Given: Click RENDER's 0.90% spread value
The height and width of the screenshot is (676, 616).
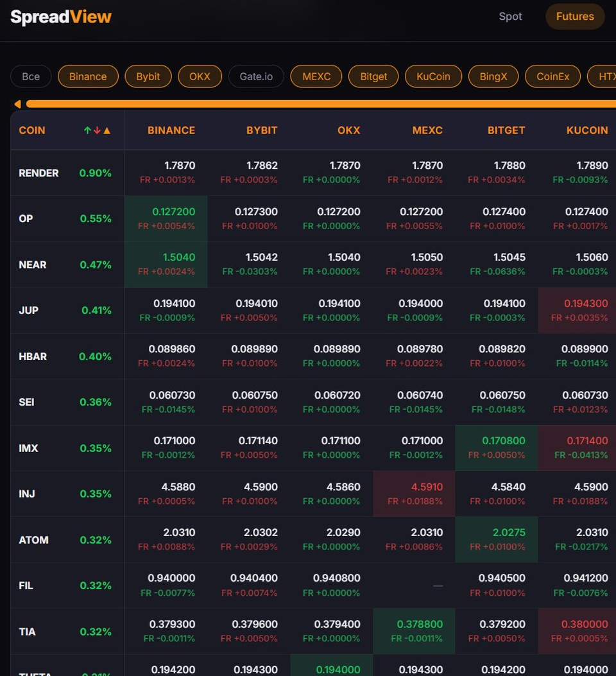Looking at the screenshot, I should [95, 173].
